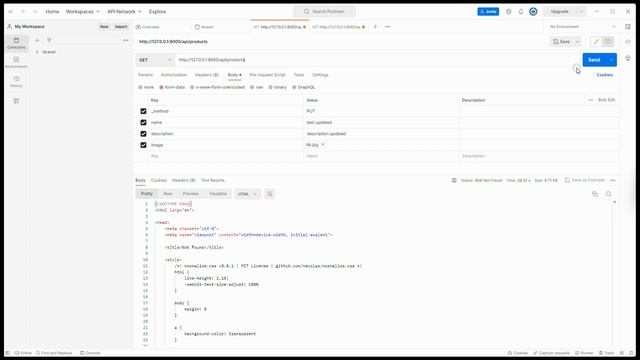Screen dimensions: 640x360
Task: Switch to the Params tab
Action: click(x=145, y=75)
